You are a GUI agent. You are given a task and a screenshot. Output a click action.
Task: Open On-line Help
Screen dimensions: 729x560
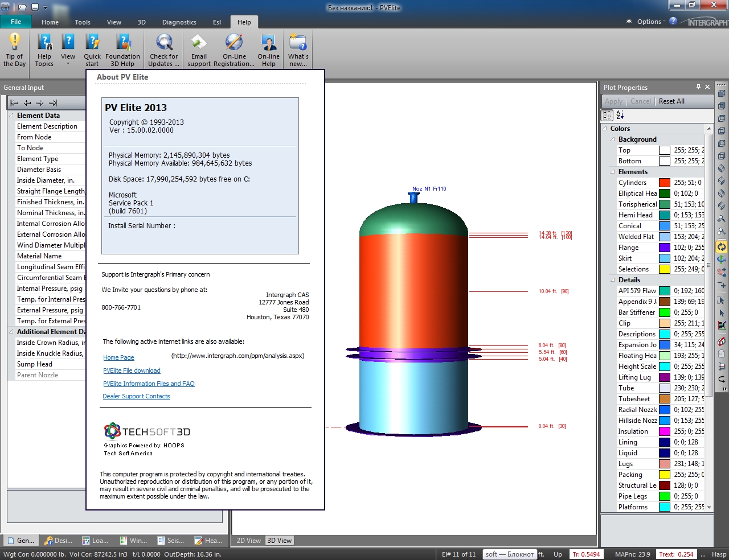269,50
